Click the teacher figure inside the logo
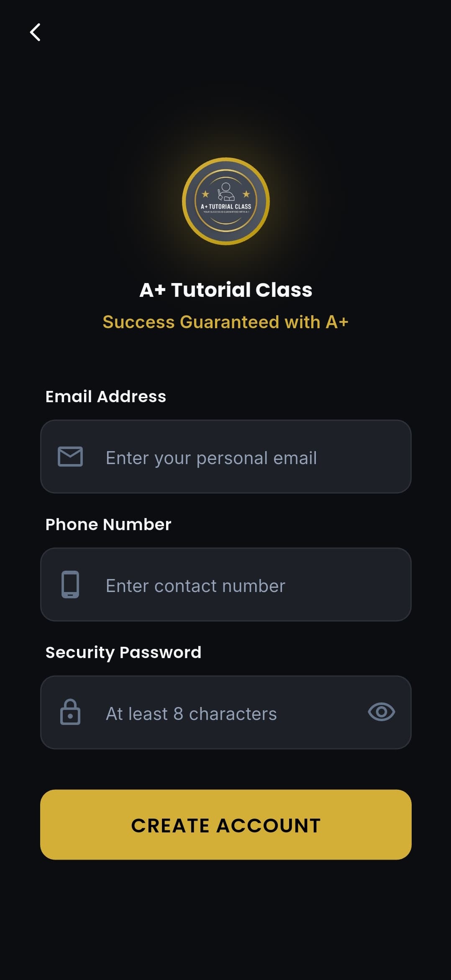The width and height of the screenshot is (451, 980). (226, 192)
